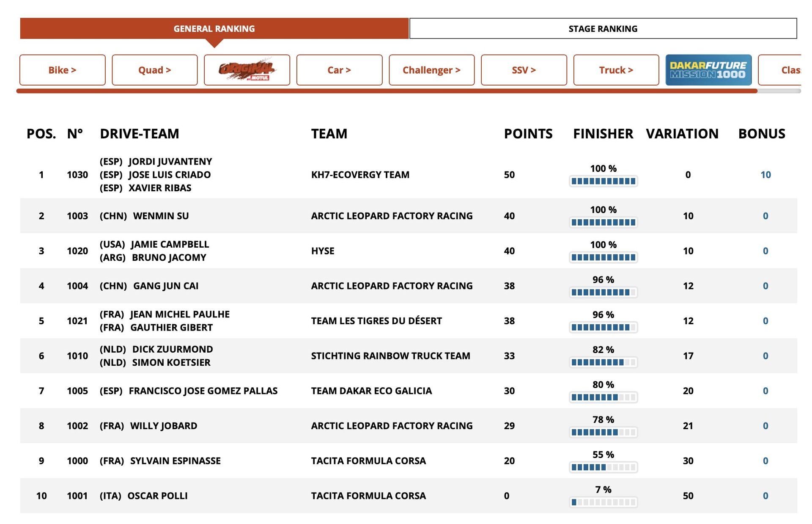Open the SSV category
This screenshot has width=812, height=524.
click(524, 70)
